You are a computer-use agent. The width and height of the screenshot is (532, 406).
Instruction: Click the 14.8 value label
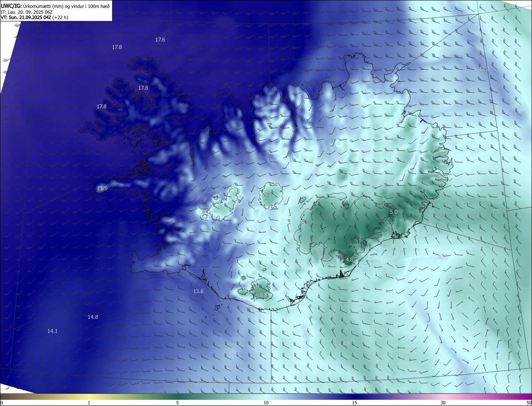(93, 317)
